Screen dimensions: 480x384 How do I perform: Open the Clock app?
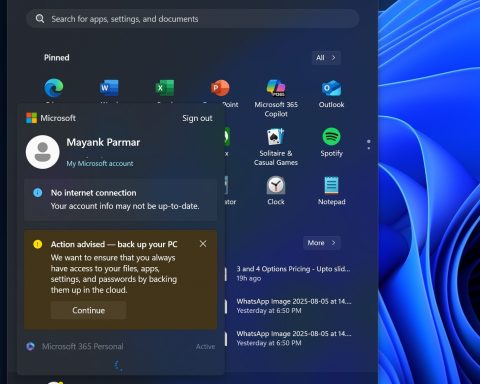click(x=276, y=191)
